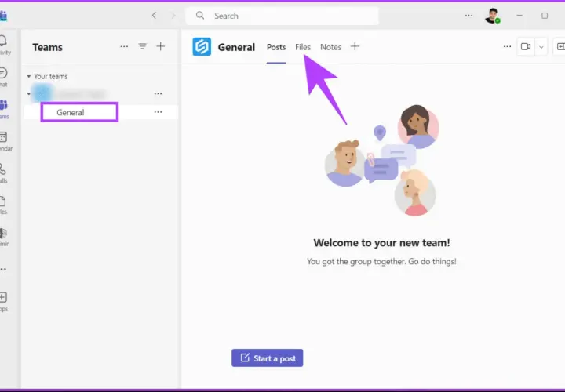Image resolution: width=565 pixels, height=392 pixels.
Task: Open more options for the blurred team
Action: click(x=158, y=93)
